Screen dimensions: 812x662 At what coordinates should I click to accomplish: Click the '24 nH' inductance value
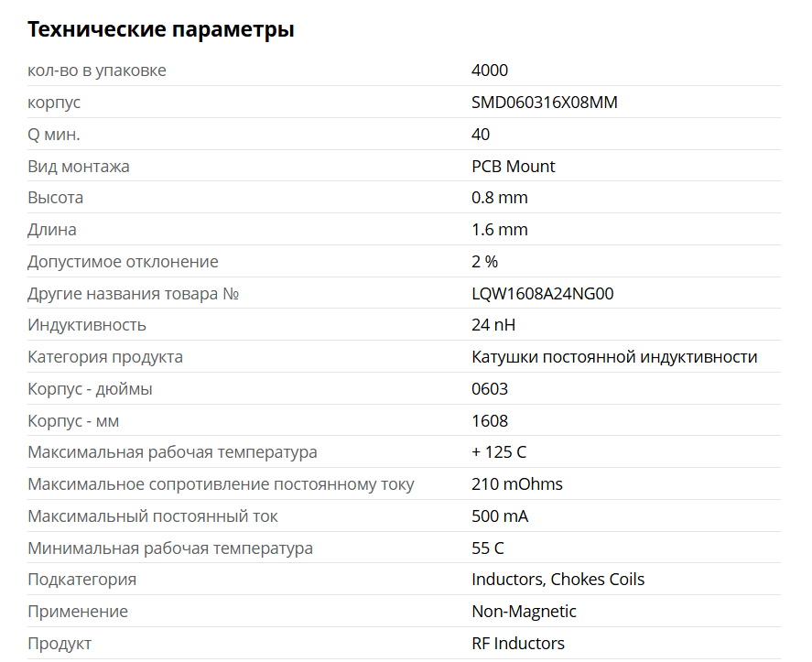tap(493, 325)
